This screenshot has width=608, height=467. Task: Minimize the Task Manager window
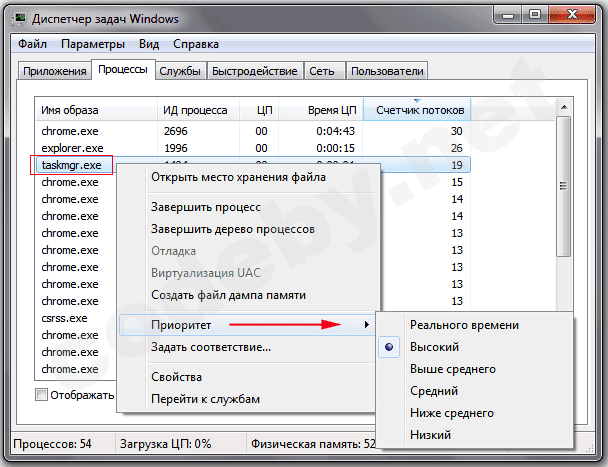pos(508,16)
